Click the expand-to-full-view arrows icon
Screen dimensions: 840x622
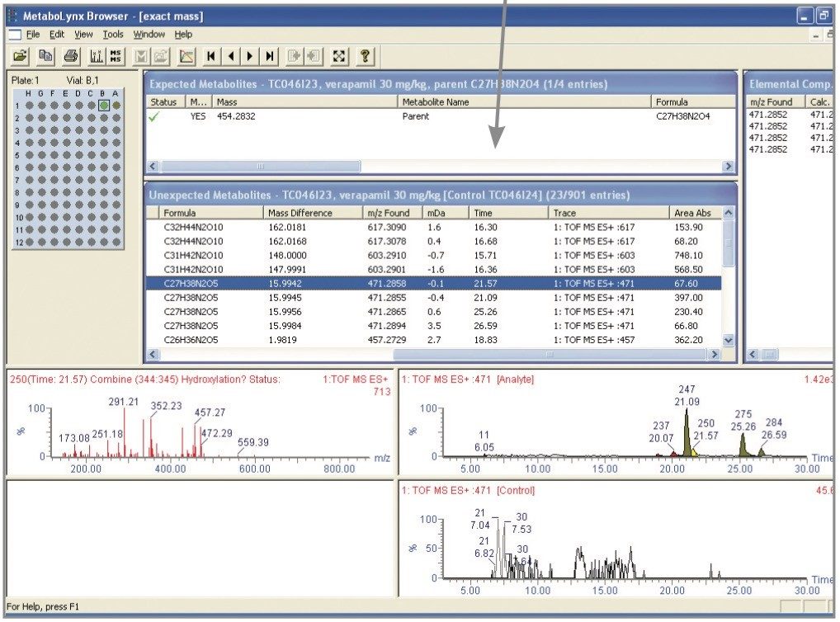coord(339,56)
